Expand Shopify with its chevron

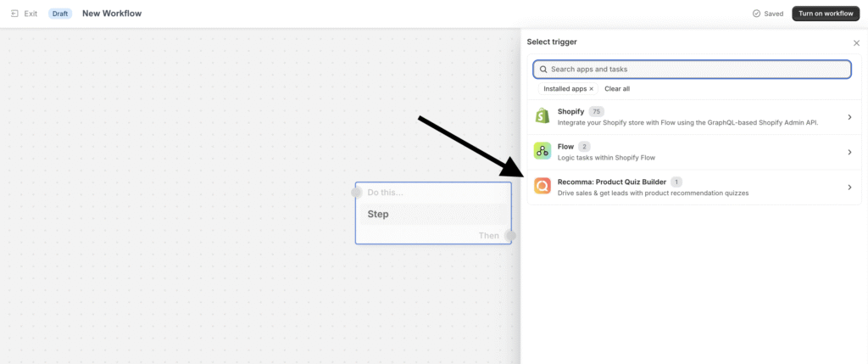pos(849,117)
